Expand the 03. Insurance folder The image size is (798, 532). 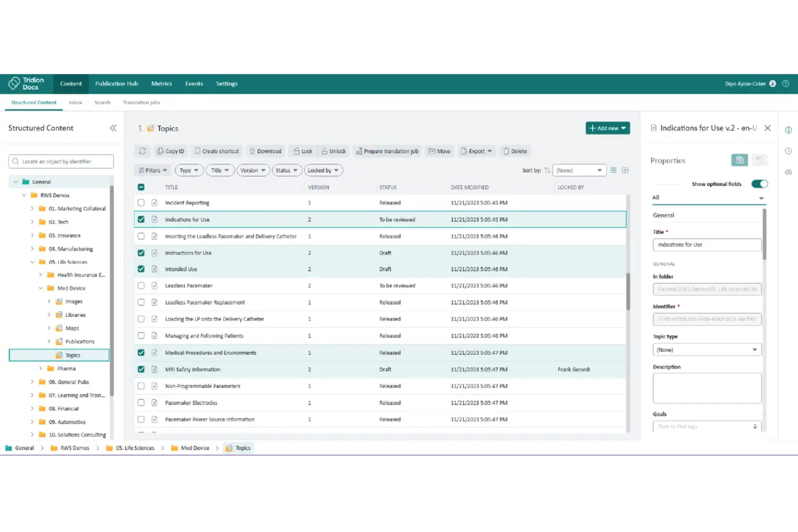32,235
